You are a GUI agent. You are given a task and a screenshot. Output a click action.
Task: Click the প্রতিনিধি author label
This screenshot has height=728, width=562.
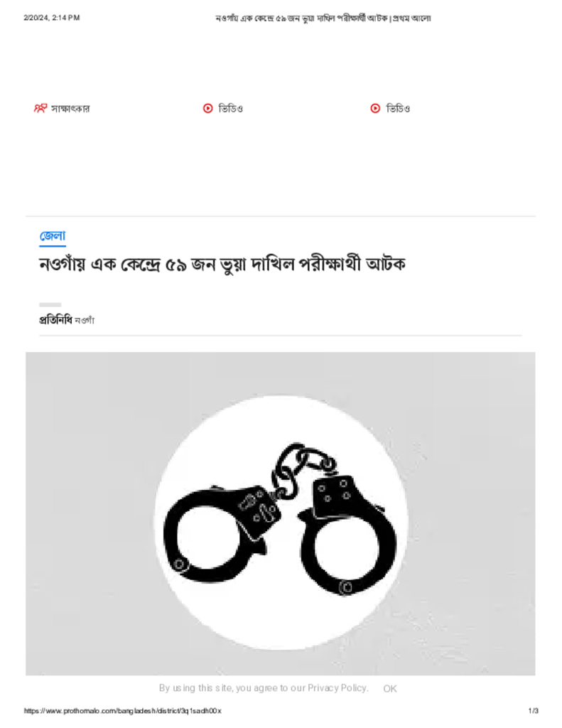[x=55, y=320]
